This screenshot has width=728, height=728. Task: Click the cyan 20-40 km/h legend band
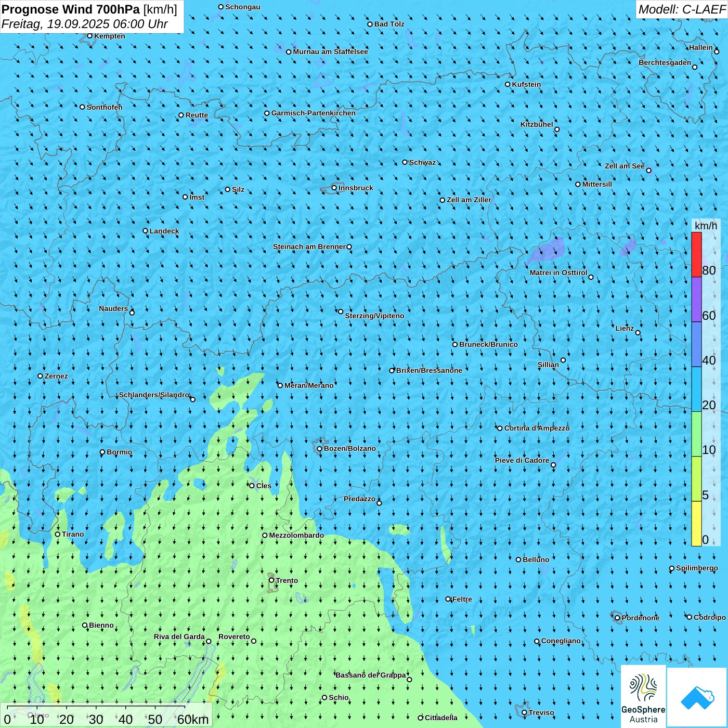pyautogui.click(x=696, y=389)
